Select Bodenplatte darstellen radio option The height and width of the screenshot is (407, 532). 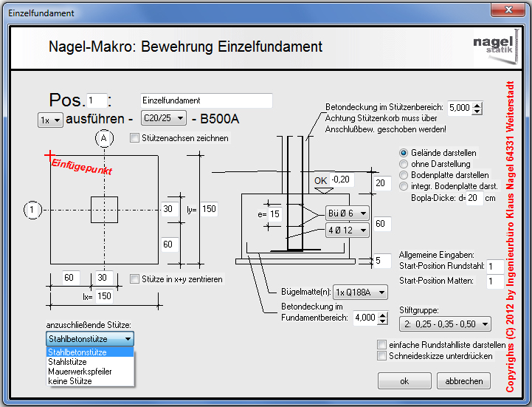point(404,175)
